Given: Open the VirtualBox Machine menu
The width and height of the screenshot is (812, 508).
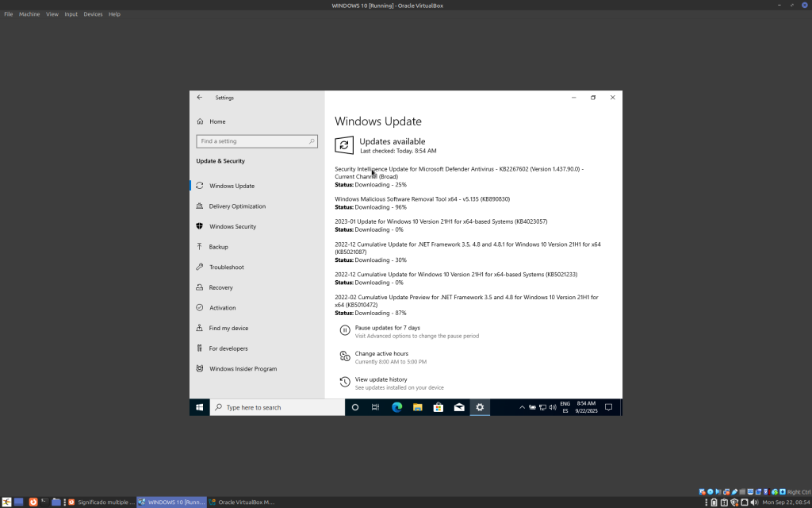Looking at the screenshot, I should click(x=29, y=14).
